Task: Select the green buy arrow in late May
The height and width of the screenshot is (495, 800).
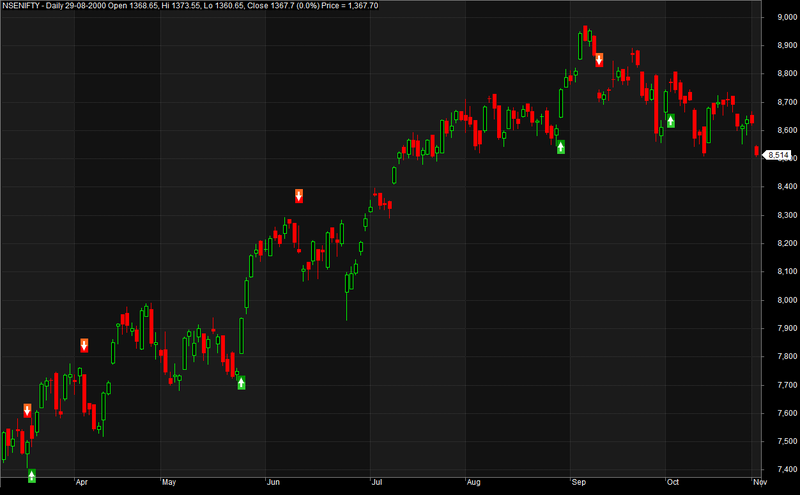Action: tap(241, 382)
